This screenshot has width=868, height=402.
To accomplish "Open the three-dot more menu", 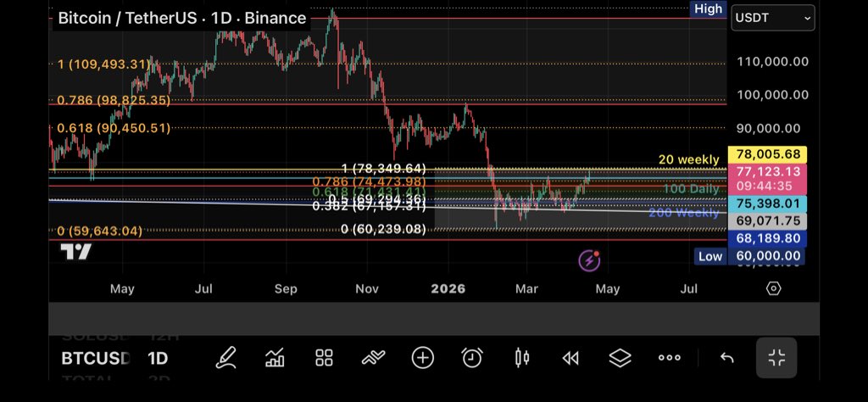I will tap(670, 358).
